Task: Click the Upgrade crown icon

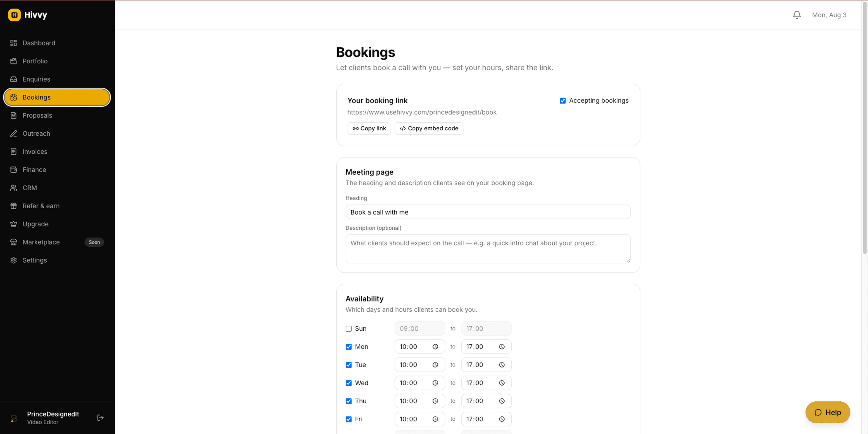Action: [14, 224]
